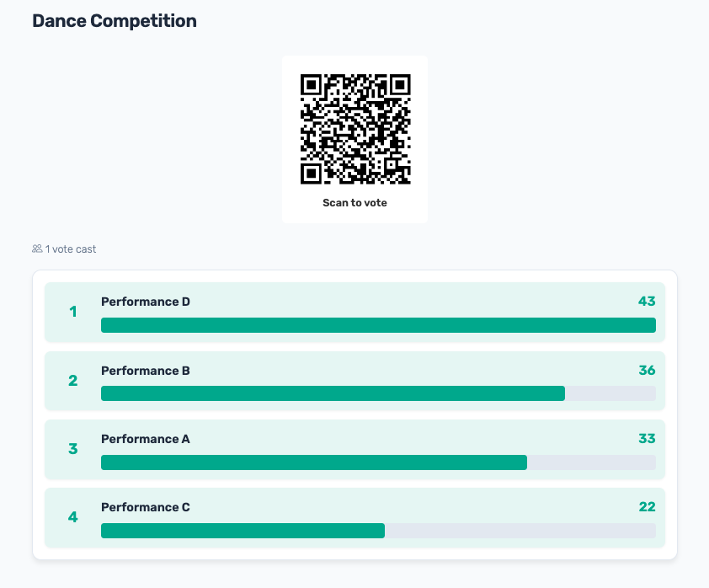Select the "Performance C" label
Image resolution: width=709 pixels, height=588 pixels.
[x=146, y=507]
